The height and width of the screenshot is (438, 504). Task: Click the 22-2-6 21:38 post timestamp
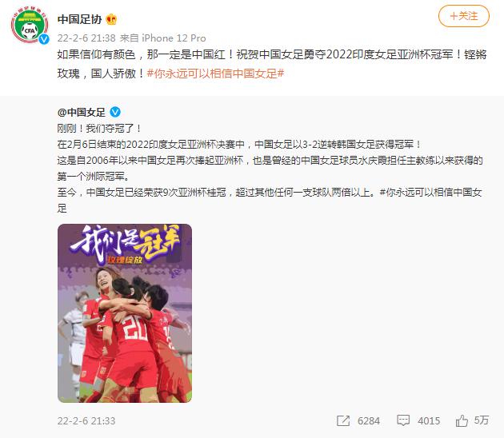(x=86, y=38)
